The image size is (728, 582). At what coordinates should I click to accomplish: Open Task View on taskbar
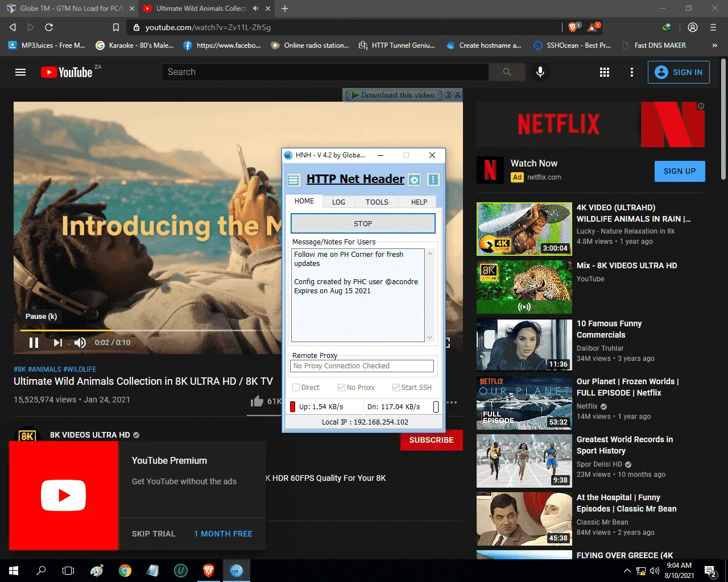pyautogui.click(x=68, y=571)
